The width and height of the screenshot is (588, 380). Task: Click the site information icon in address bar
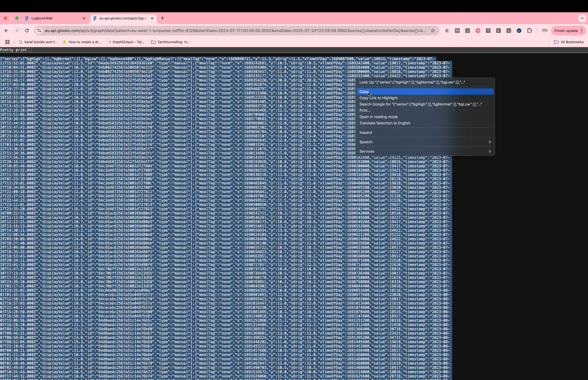(39, 31)
